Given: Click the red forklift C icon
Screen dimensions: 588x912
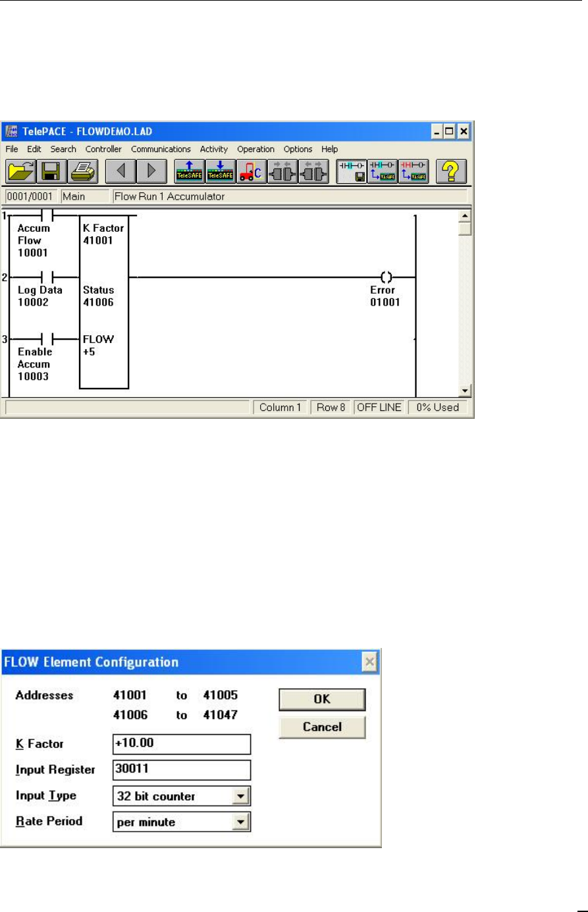Looking at the screenshot, I should (x=251, y=172).
